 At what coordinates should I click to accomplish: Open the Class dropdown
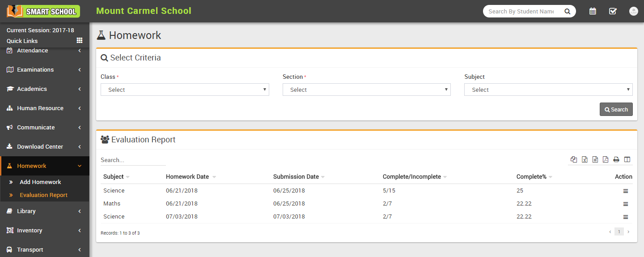pyautogui.click(x=185, y=90)
